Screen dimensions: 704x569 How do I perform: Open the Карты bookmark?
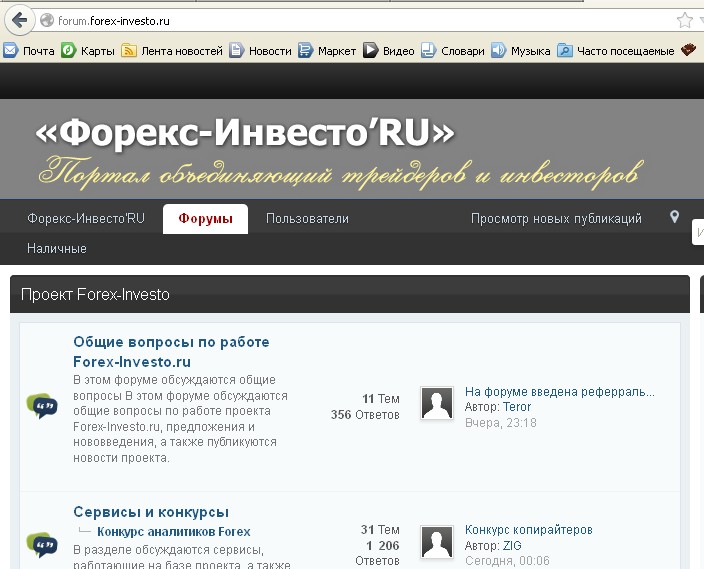pyautogui.click(x=88, y=51)
